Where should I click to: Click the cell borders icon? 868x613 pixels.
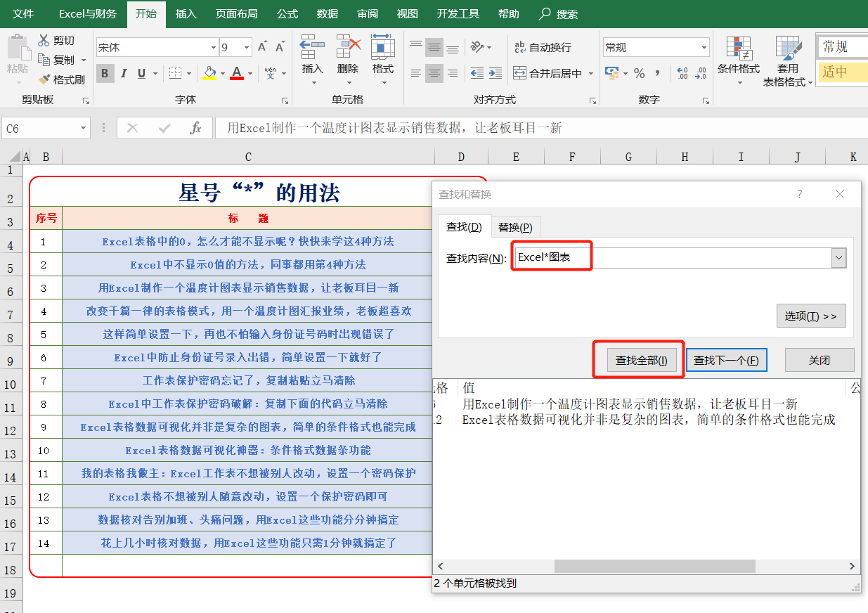(175, 73)
